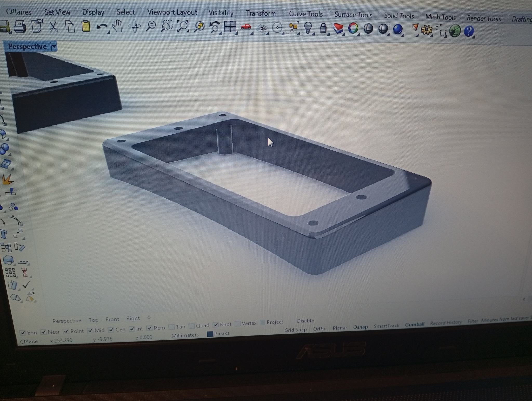532x401 pixels.
Task: Click the blue Help question mark
Action: pyautogui.click(x=469, y=31)
